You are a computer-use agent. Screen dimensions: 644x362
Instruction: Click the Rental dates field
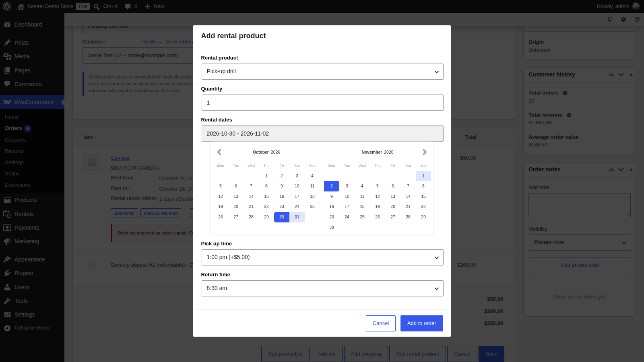[322, 134]
